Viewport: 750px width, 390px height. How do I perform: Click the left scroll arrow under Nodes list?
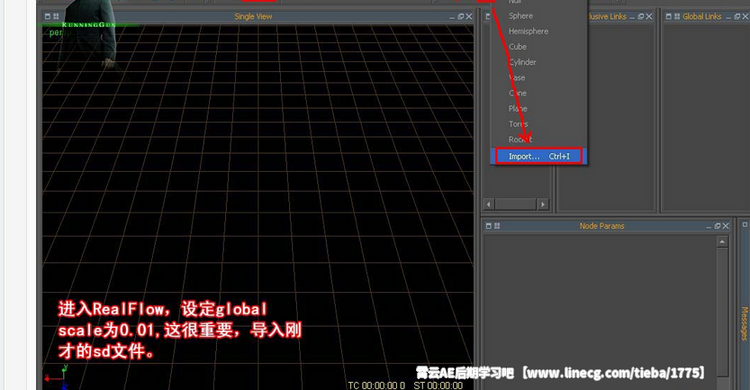488,204
